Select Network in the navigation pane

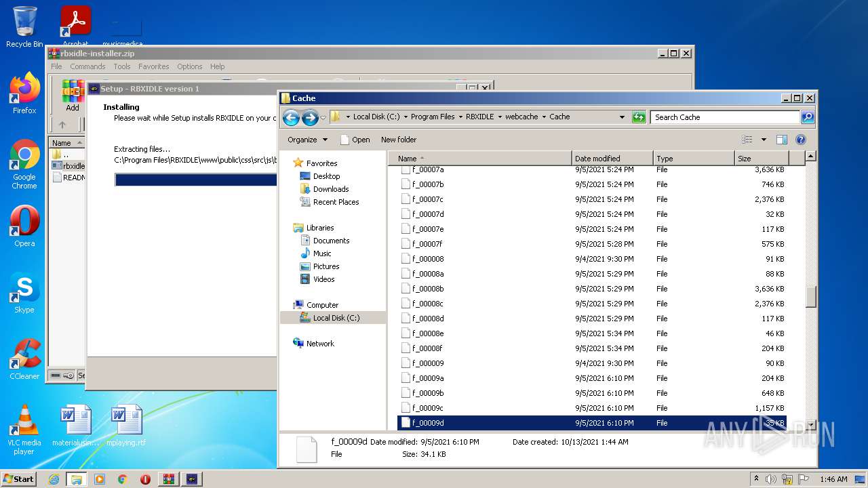[320, 344]
